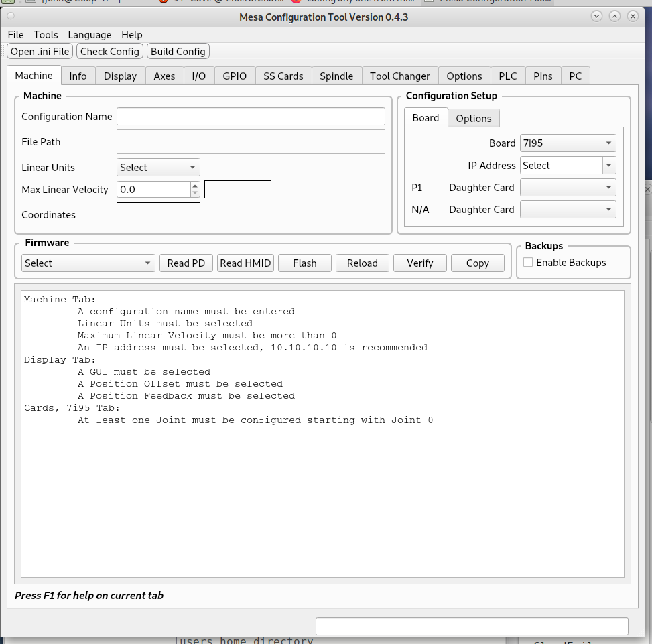Click 'Press F1 for help on current tab' text
Screen dimensions: 652x644
pos(89,595)
